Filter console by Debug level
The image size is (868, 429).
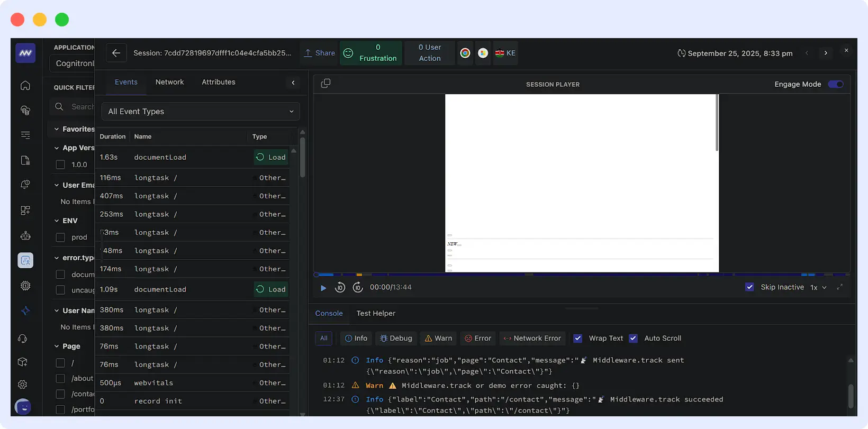(x=396, y=339)
